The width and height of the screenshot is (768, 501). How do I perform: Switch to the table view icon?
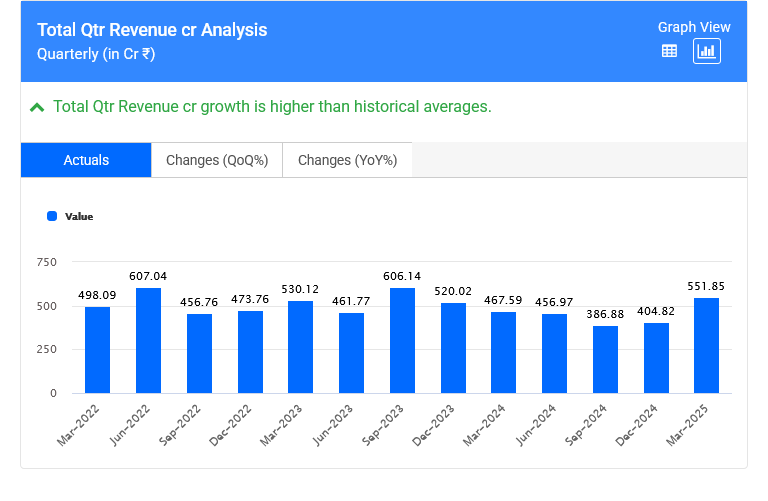pyautogui.click(x=670, y=51)
